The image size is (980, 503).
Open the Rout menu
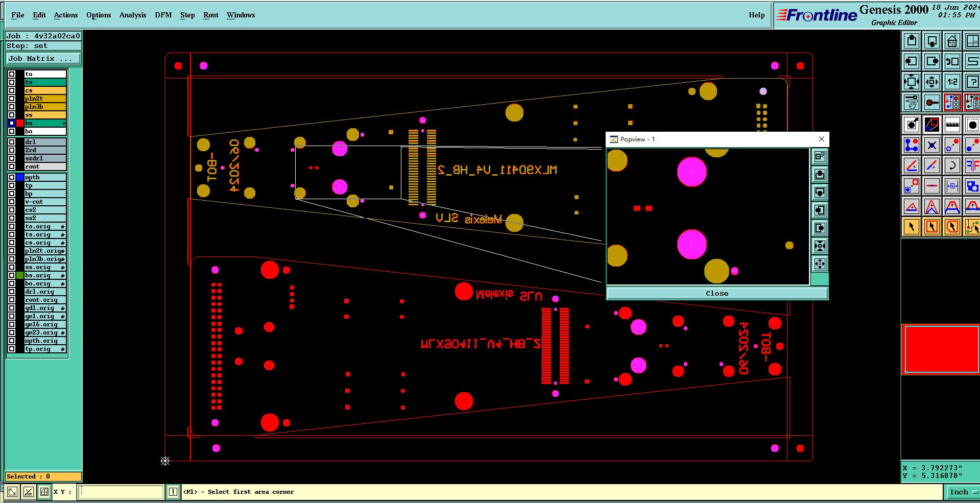(x=211, y=15)
